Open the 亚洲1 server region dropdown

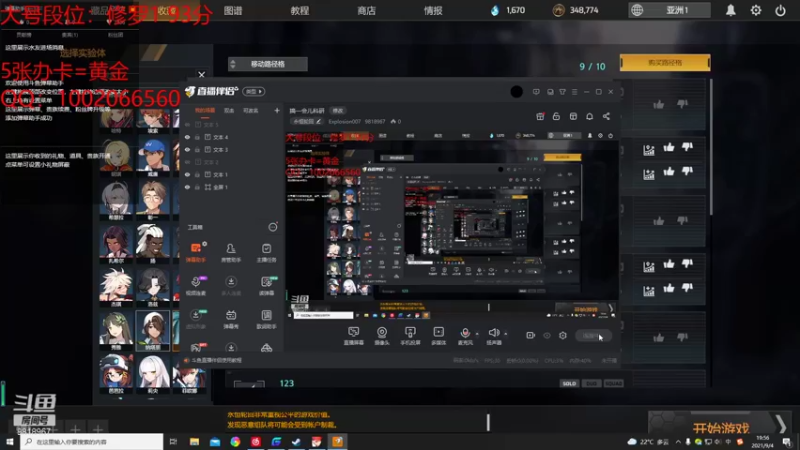[x=670, y=10]
